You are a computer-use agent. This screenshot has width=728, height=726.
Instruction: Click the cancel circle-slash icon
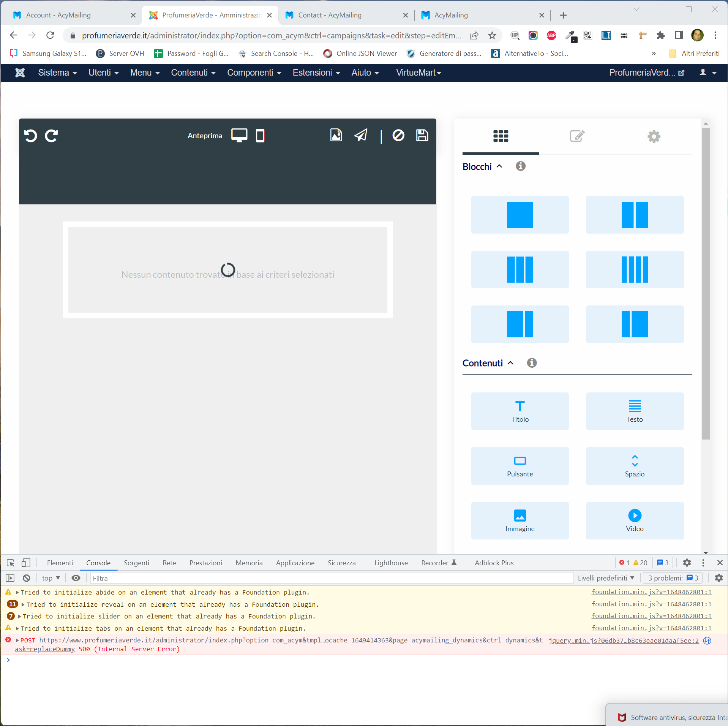click(x=398, y=135)
